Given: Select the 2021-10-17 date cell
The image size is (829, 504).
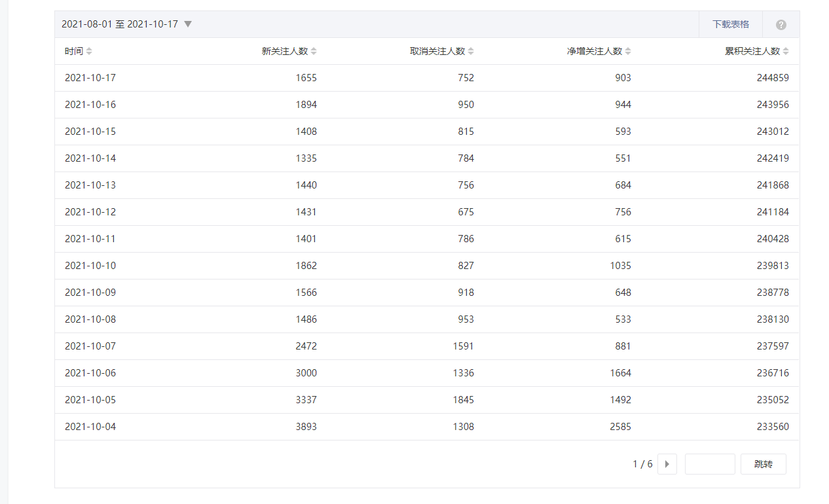Looking at the screenshot, I should point(90,78).
